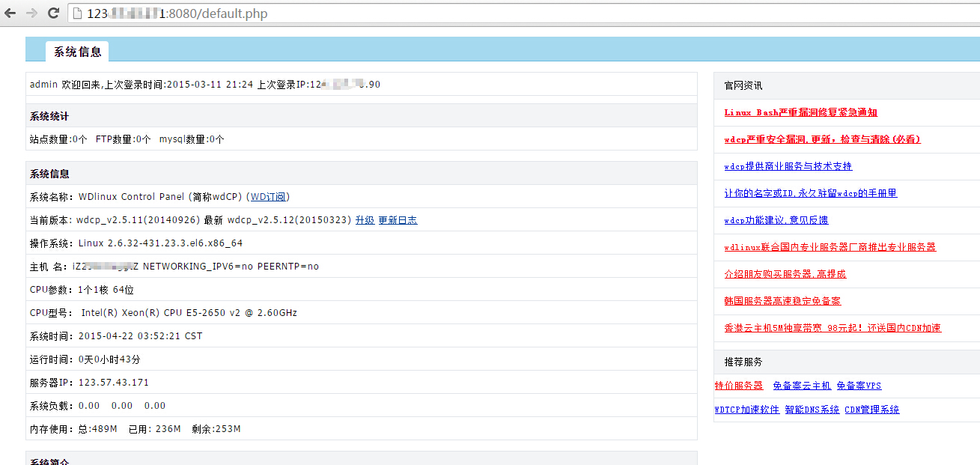Click the 免备案VPS link
This screenshot has height=465, width=980.
(x=859, y=386)
